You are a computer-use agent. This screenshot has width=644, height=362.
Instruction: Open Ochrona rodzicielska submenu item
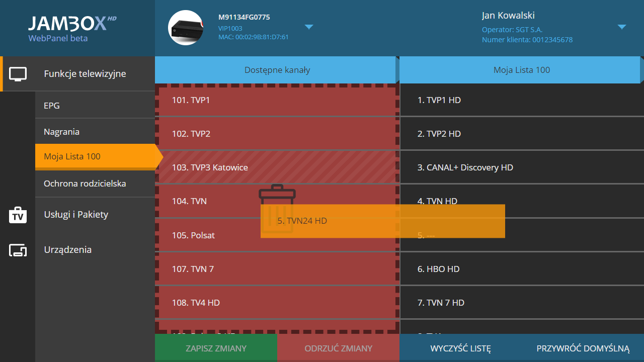(95, 184)
